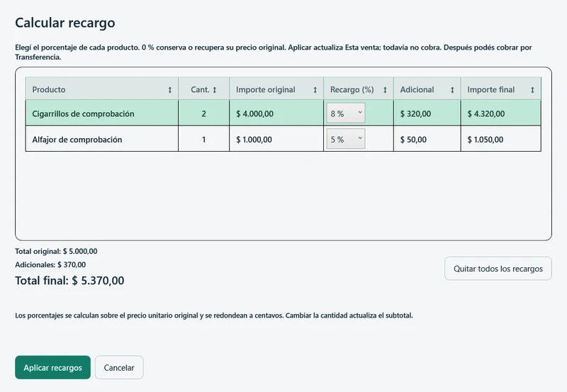Click the Aplicar recargos button
This screenshot has width=567, height=392.
point(52,367)
